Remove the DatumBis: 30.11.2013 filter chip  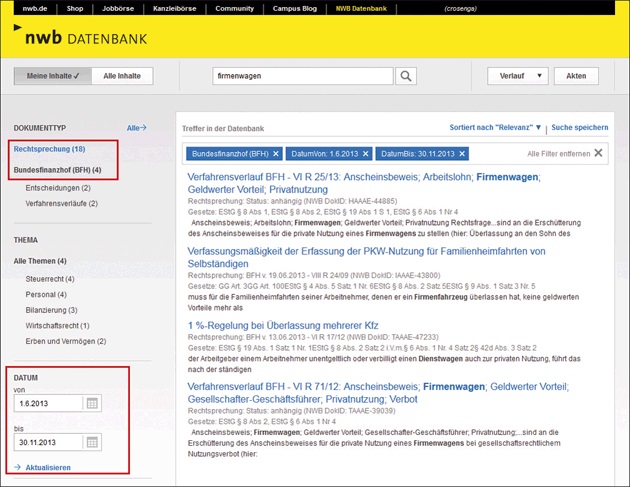(464, 153)
